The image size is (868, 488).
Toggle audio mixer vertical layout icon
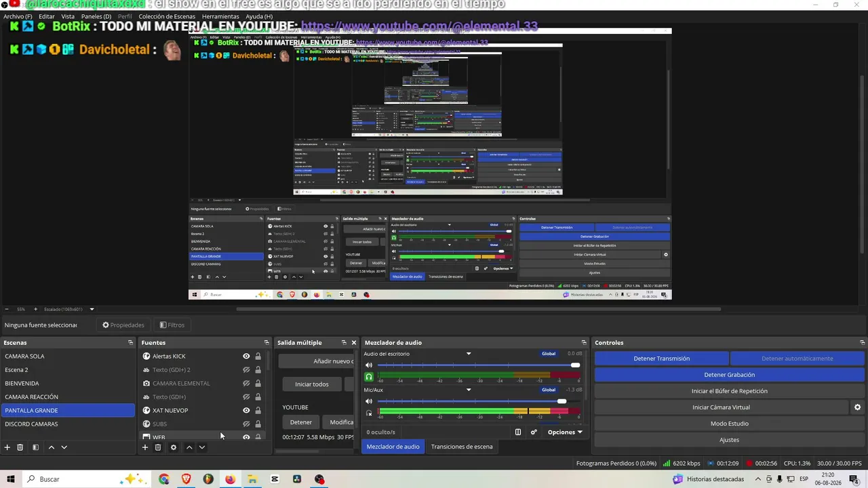[x=518, y=432]
